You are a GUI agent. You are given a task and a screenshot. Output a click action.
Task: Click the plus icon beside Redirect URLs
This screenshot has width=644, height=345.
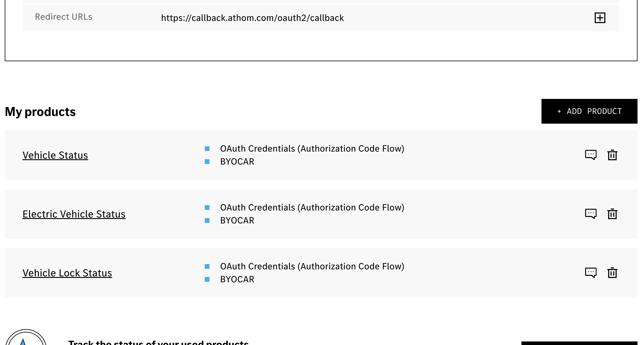pos(600,18)
